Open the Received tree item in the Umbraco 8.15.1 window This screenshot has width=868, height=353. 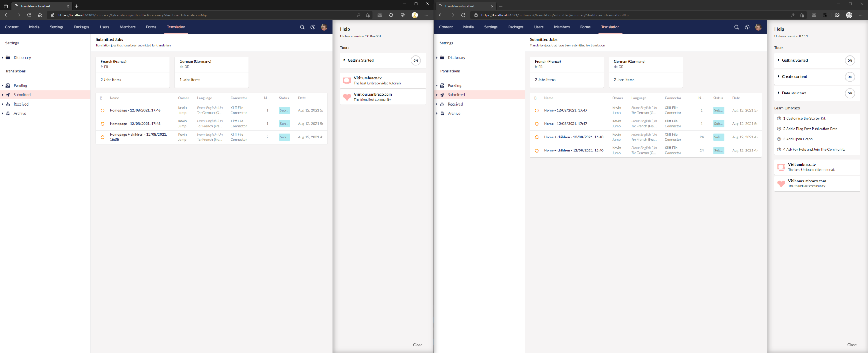point(455,104)
